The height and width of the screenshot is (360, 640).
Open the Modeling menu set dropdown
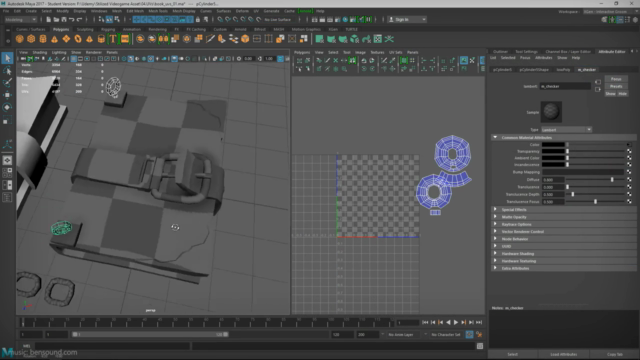pyautogui.click(x=20, y=19)
